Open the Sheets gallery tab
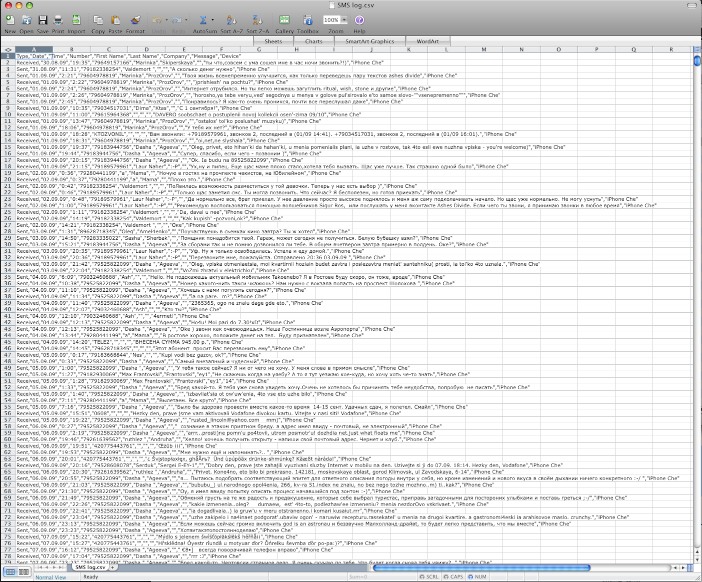702x582 pixels. coord(273,41)
